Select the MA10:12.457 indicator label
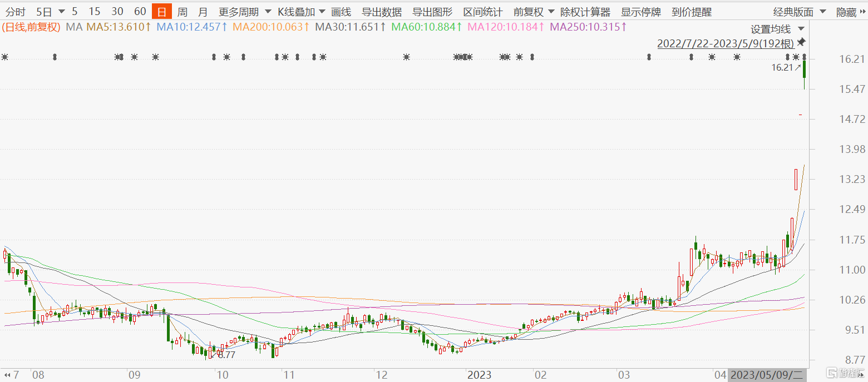This screenshot has width=868, height=382. (191, 27)
